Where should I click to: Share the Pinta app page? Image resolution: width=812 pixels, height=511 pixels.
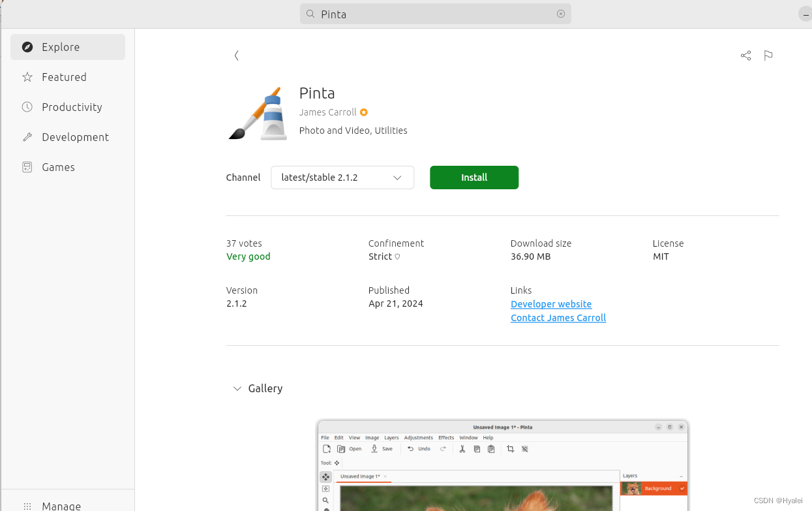coord(746,55)
